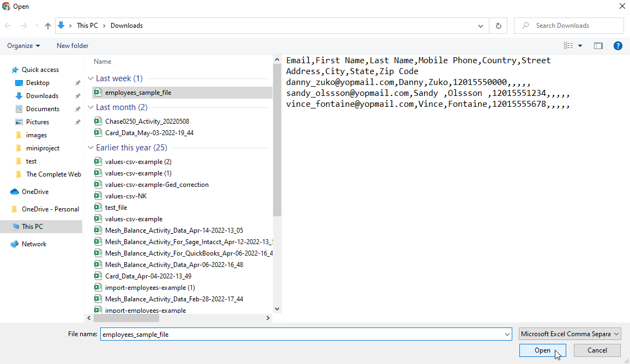Collapse the 'Earlier this year (25)' group

[x=90, y=148]
